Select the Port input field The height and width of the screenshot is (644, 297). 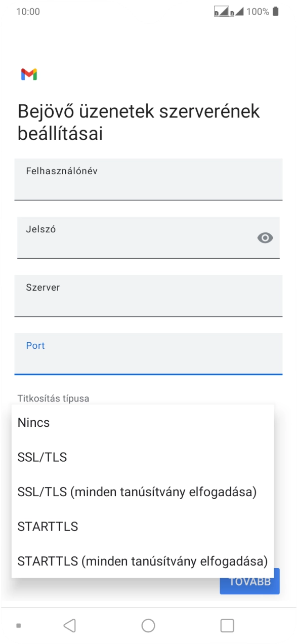pyautogui.click(x=148, y=354)
